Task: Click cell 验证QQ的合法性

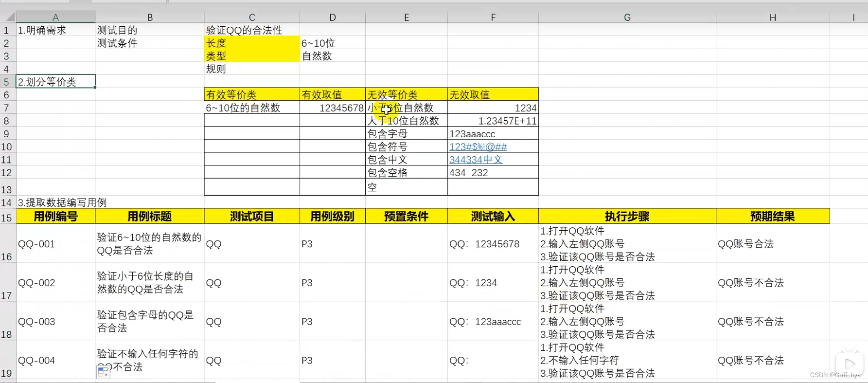Action: click(252, 30)
